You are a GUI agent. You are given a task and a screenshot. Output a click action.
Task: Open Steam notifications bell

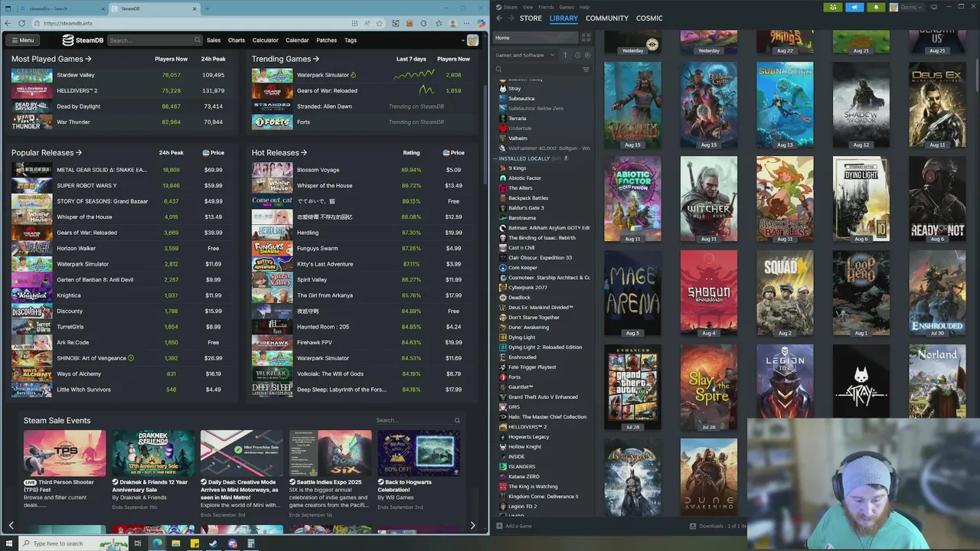876,8
